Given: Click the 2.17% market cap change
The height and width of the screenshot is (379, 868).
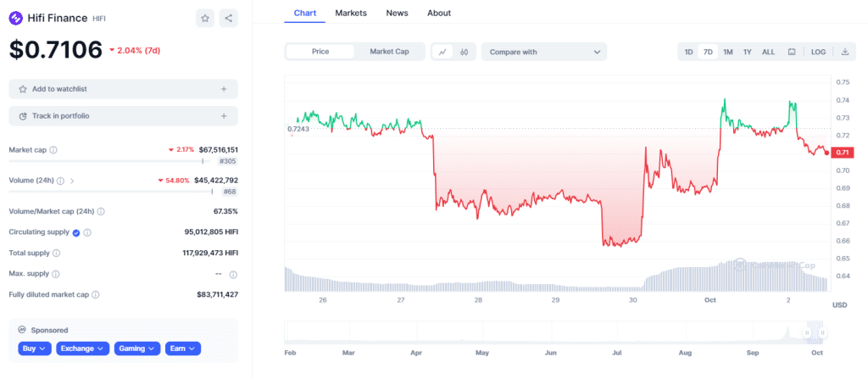Looking at the screenshot, I should tap(181, 149).
